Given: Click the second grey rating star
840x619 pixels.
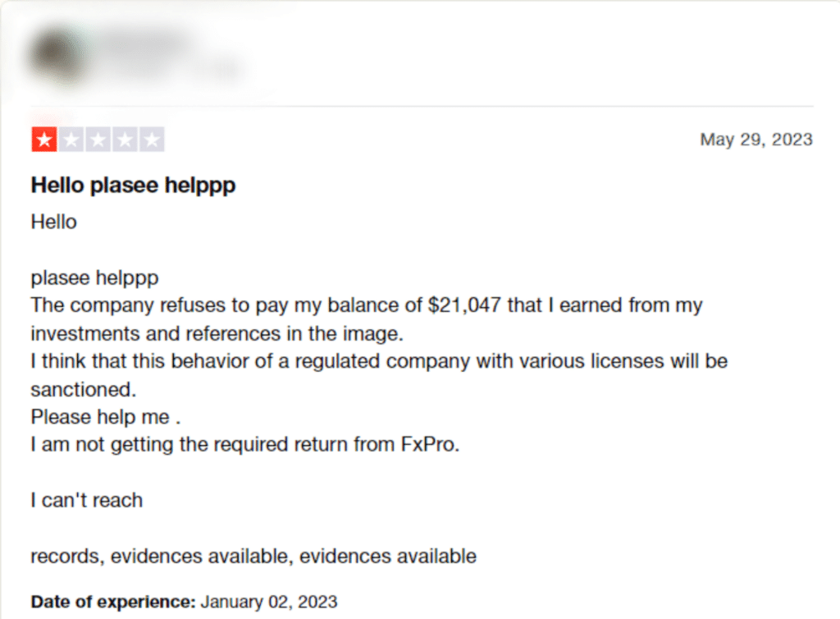Looking at the screenshot, I should pyautogui.click(x=71, y=140).
